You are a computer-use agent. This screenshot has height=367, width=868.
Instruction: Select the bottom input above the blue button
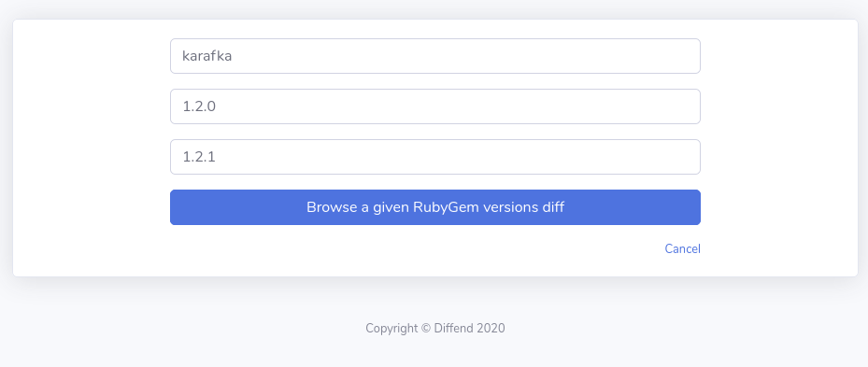[435, 157]
